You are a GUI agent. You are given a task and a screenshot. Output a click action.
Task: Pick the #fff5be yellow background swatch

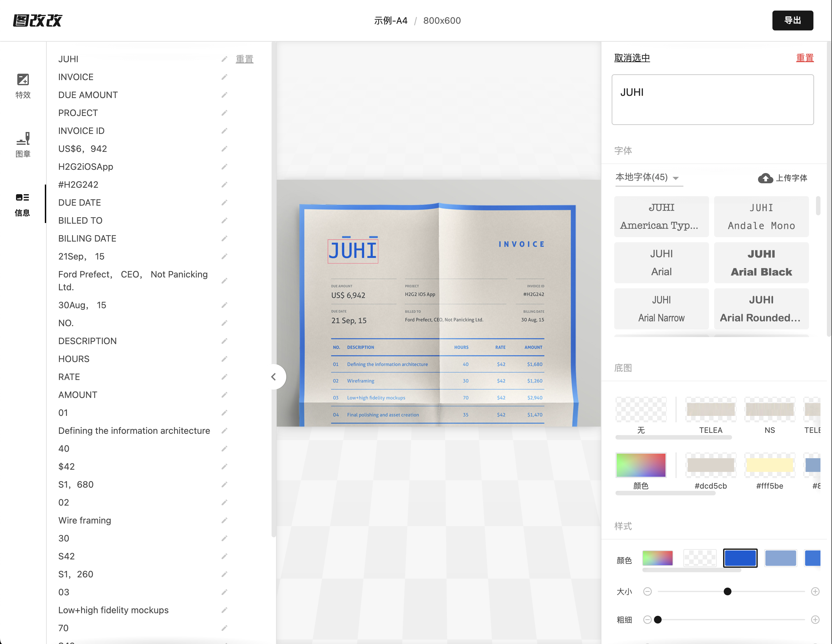click(x=769, y=465)
